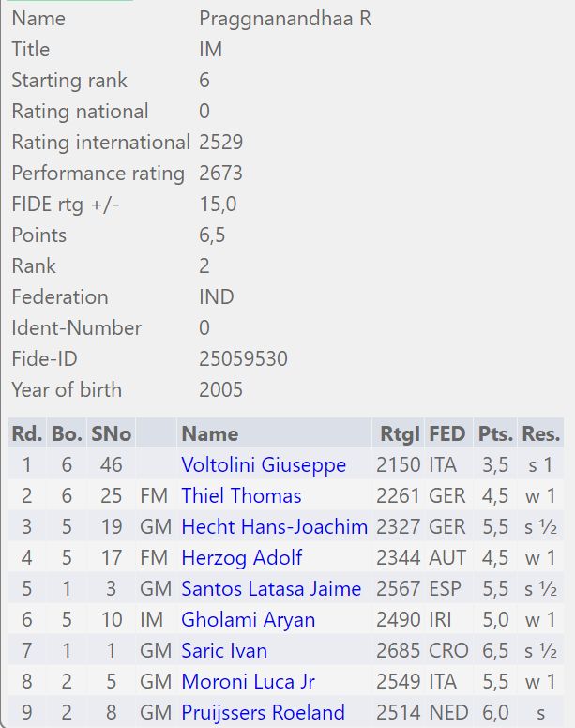Open Voltolini Giuseppe player link
Viewport: 575px width, 728px height.
(x=264, y=465)
